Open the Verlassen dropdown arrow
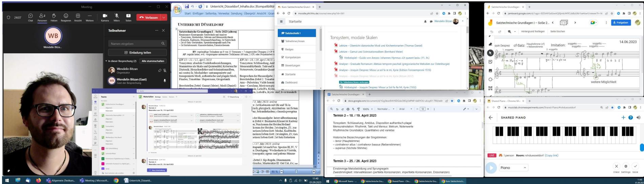Image resolution: width=644 pixels, height=184 pixels. tap(164, 17)
